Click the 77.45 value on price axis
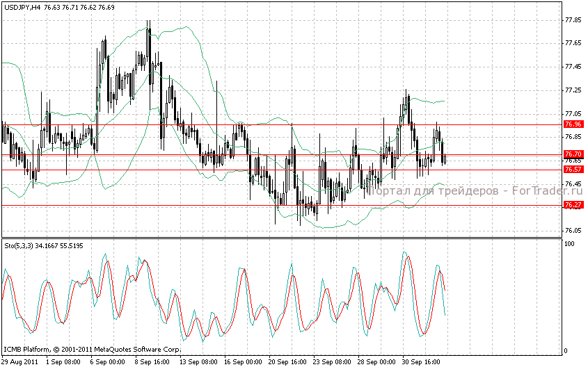This screenshot has height=367, width=588. pyautogui.click(x=573, y=67)
